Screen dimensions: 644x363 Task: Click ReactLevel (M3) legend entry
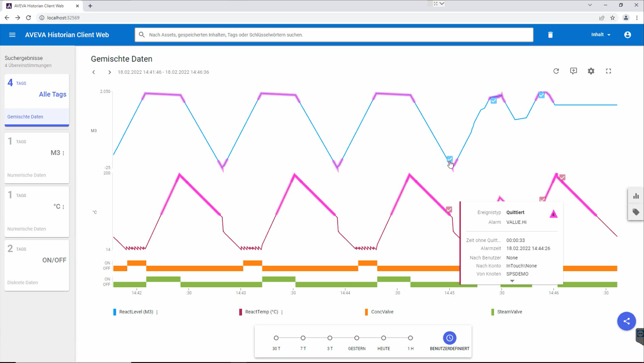point(136,312)
